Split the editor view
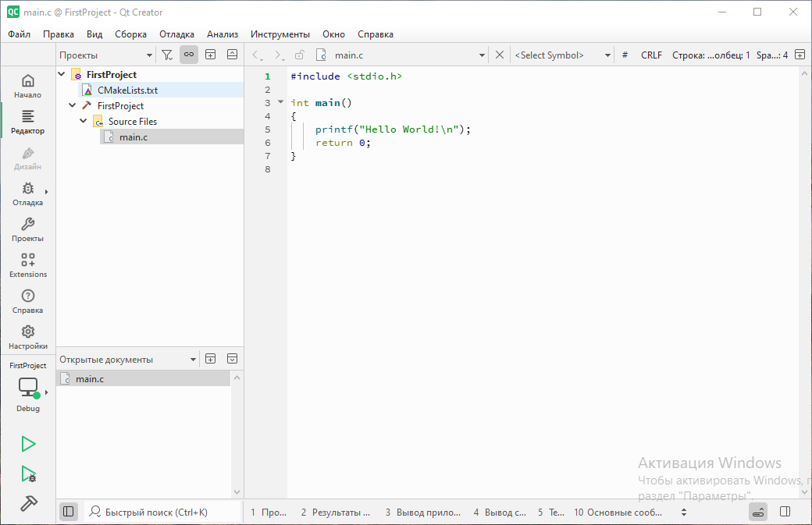 800,55
